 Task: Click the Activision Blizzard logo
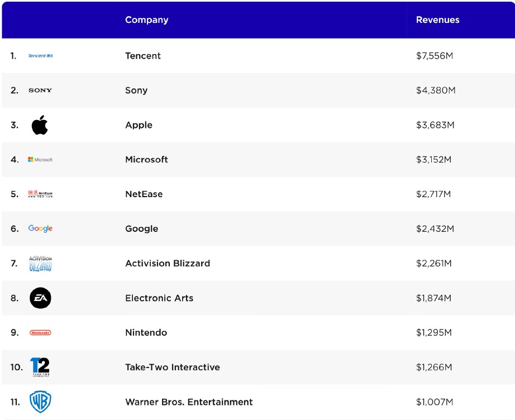click(40, 264)
